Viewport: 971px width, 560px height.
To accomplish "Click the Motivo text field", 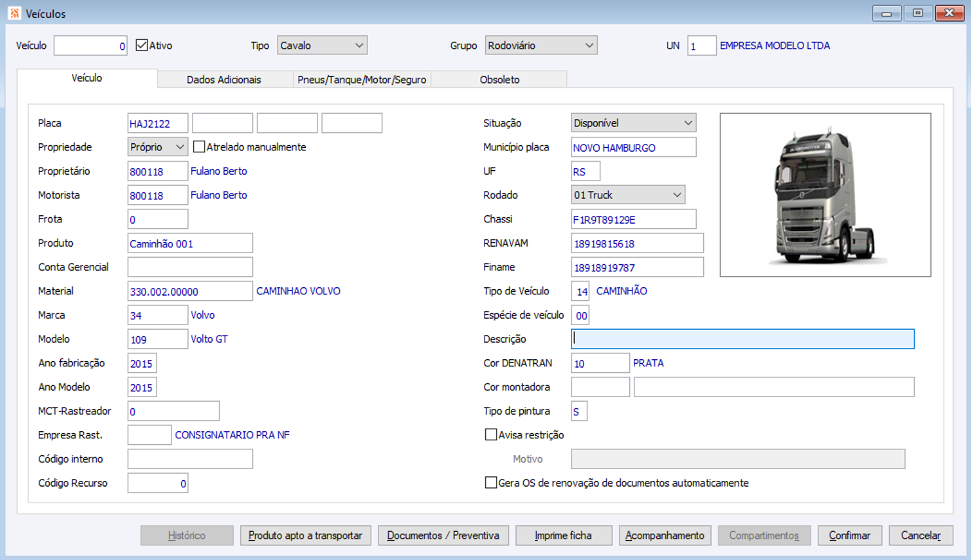I will point(738,459).
